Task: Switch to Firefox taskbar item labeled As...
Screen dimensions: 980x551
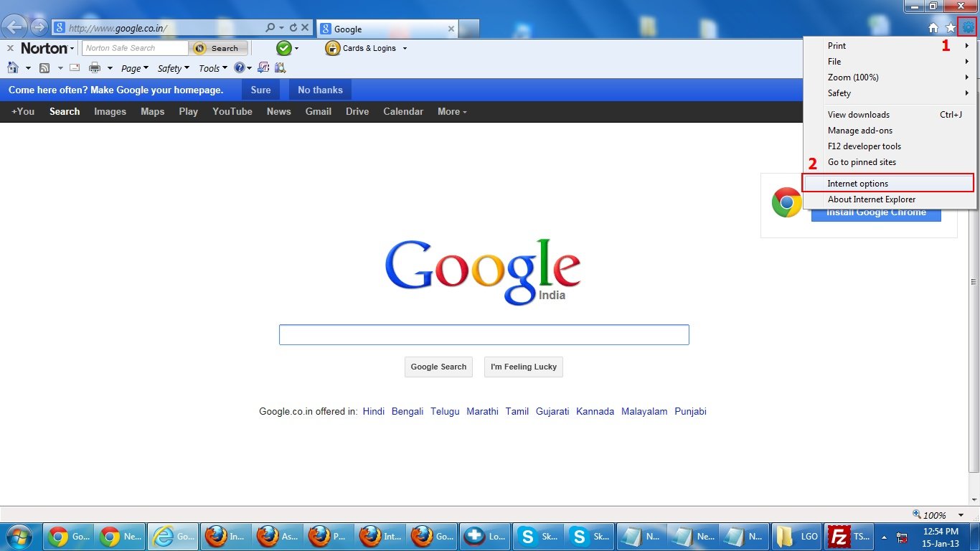Action: 276,536
